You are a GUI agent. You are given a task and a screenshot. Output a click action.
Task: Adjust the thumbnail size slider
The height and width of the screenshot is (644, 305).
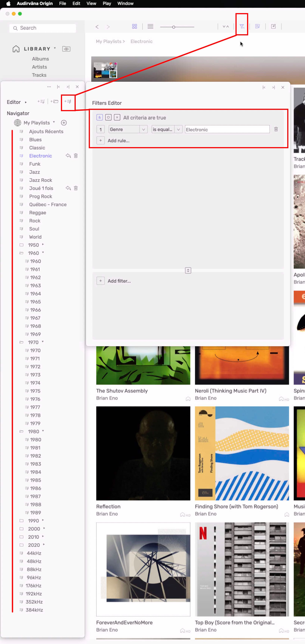[174, 27]
